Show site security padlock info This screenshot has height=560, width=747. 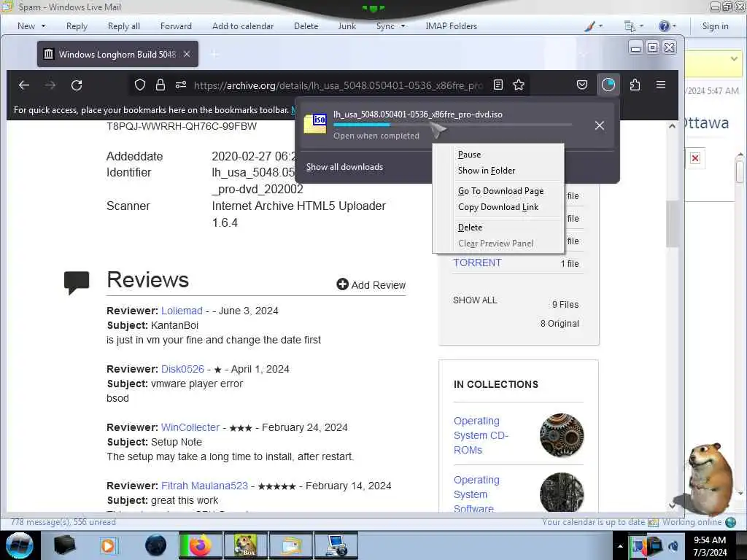160,85
